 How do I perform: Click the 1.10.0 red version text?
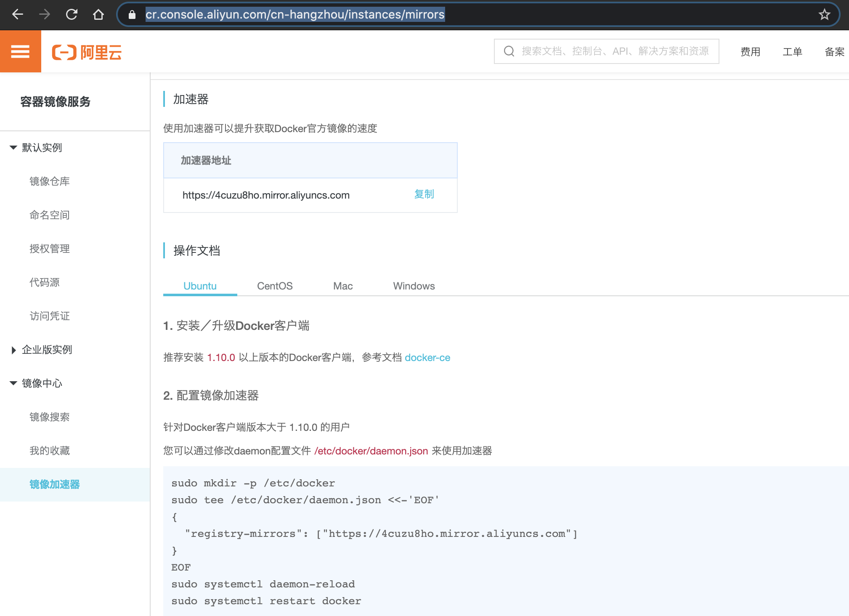pos(221,358)
